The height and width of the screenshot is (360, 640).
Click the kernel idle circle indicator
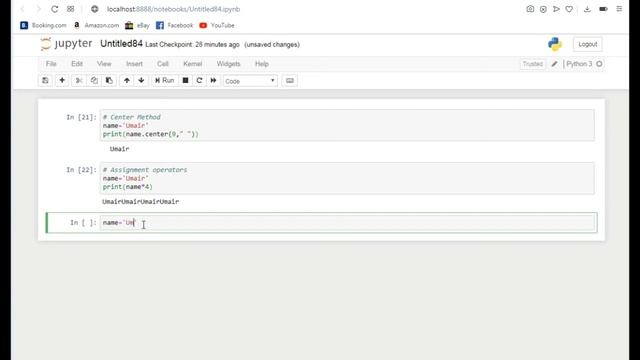[x=599, y=64]
